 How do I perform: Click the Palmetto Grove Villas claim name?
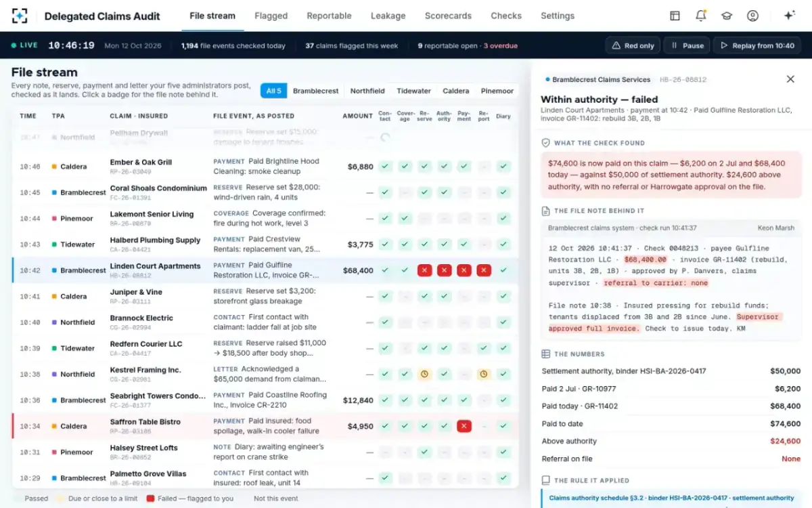[x=148, y=473]
